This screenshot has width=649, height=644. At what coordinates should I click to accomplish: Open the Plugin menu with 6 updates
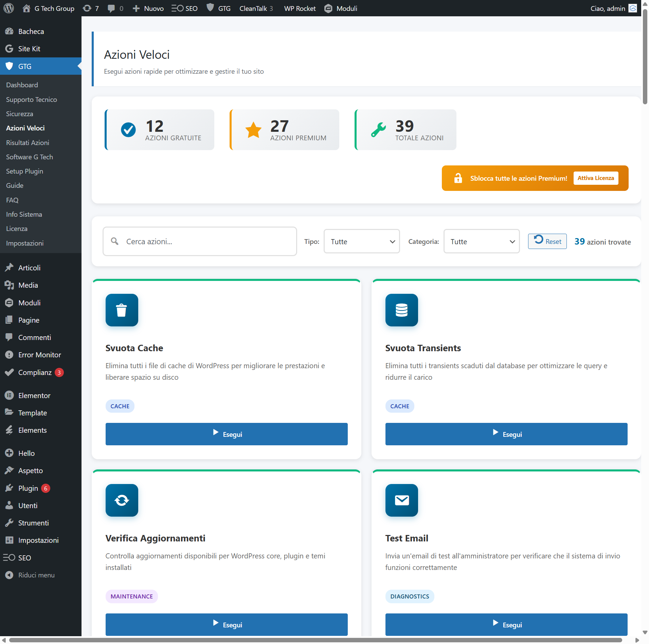(28, 488)
